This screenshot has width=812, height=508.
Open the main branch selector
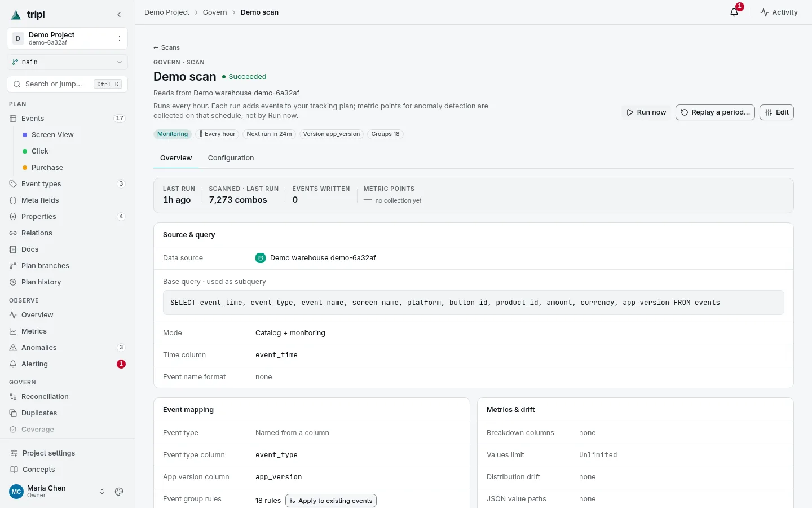click(x=67, y=62)
